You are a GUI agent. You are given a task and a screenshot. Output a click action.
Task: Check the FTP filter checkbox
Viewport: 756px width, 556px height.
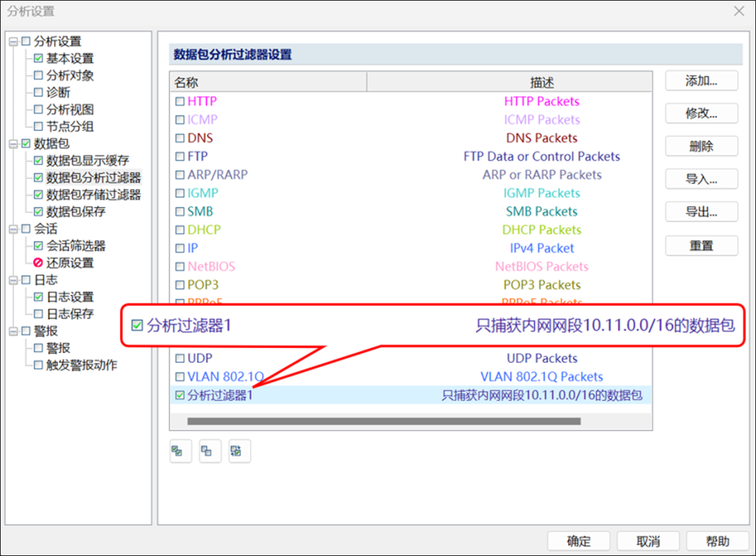pyautogui.click(x=181, y=156)
